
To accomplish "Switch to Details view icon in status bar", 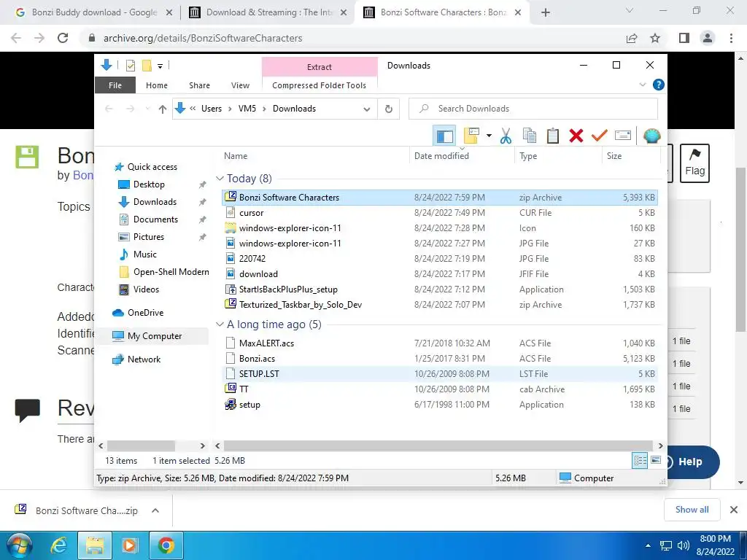I will (640, 460).
